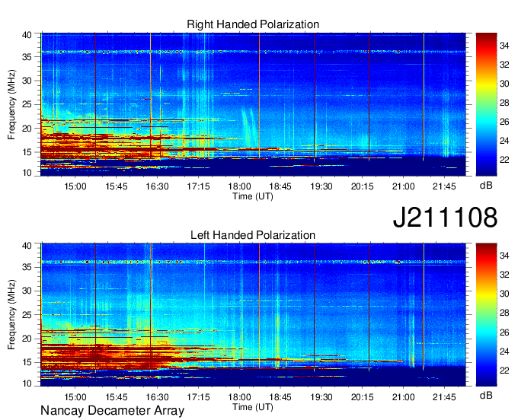The image size is (518, 420).
Task: Click the 21:45 time tick of Right Handed plot
Action: coord(444,186)
